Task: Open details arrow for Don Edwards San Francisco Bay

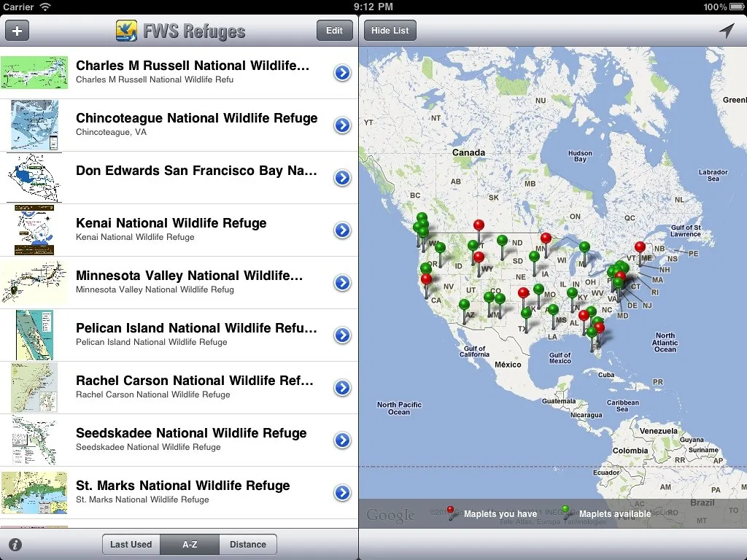Action: (x=342, y=178)
